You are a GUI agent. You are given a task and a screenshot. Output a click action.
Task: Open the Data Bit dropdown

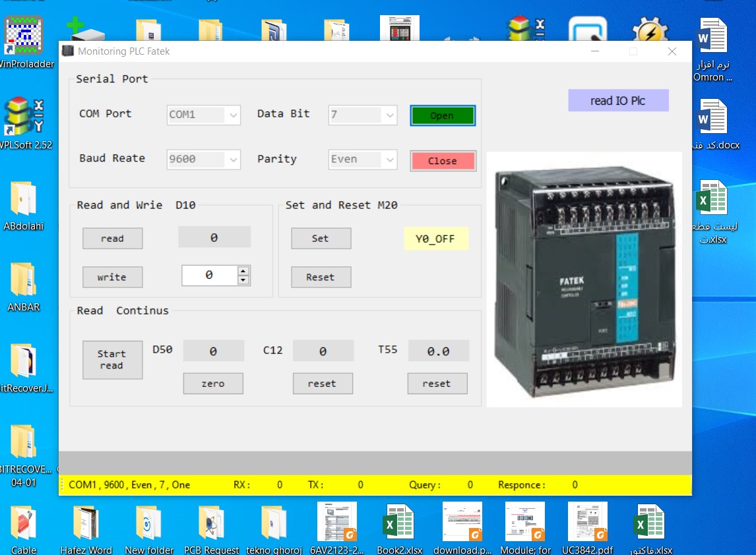click(x=389, y=115)
